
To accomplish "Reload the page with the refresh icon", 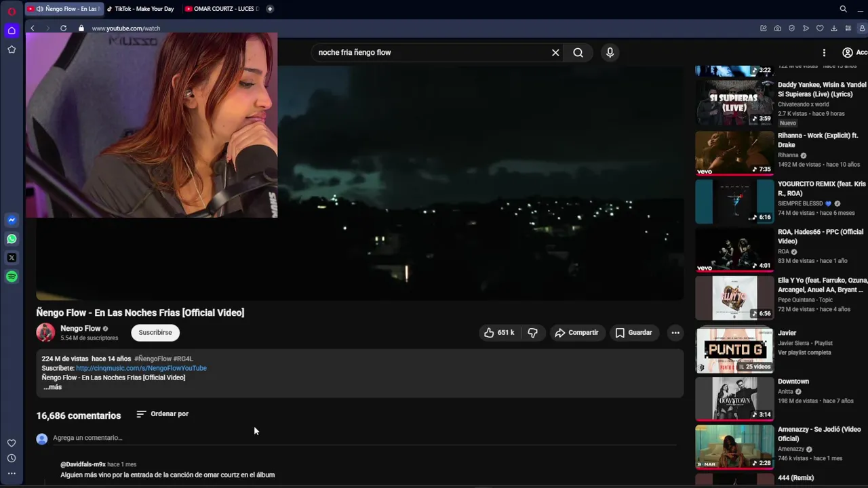I will (x=63, y=28).
